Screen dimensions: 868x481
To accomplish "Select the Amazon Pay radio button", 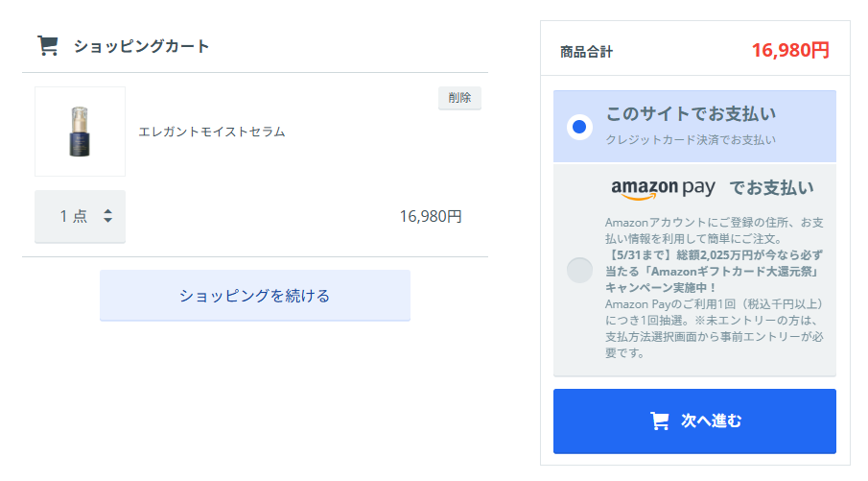I will (x=579, y=271).
